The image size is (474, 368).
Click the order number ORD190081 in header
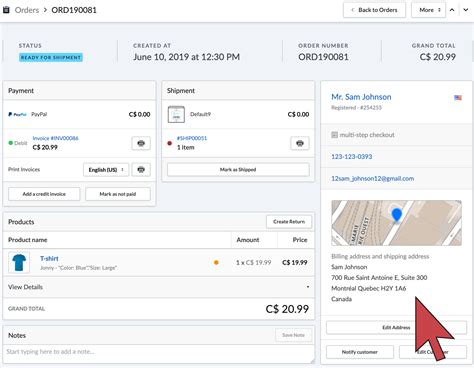click(x=323, y=57)
